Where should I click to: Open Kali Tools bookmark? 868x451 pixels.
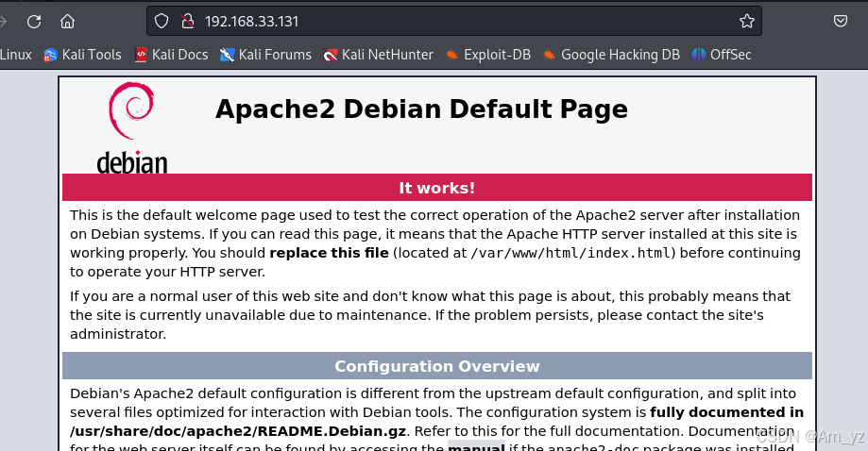[82, 55]
